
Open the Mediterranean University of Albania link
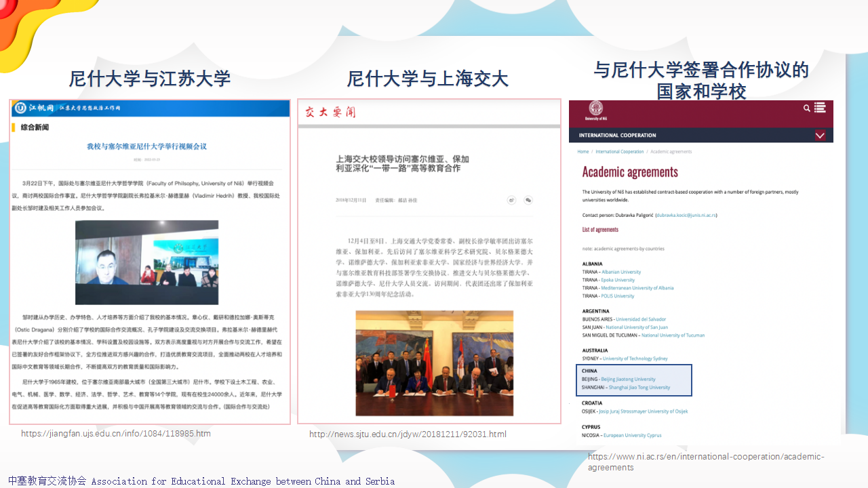(x=637, y=288)
